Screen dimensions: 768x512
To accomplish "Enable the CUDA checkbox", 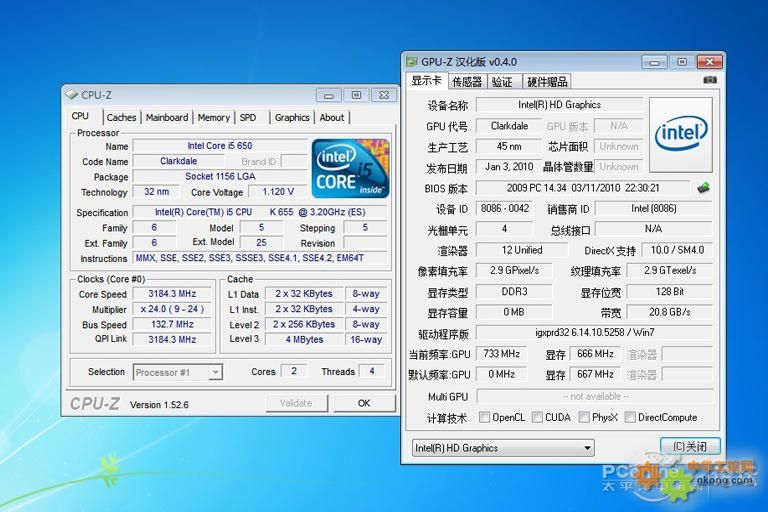I will (x=537, y=417).
